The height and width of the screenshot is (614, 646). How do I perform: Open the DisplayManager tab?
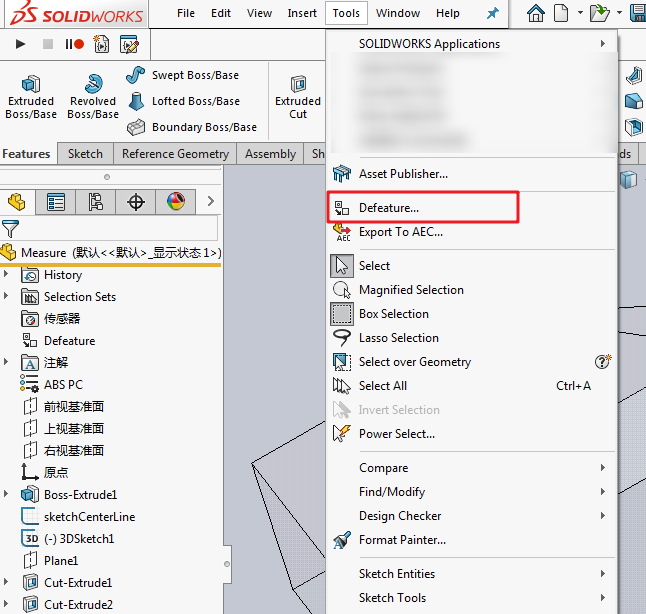point(176,202)
